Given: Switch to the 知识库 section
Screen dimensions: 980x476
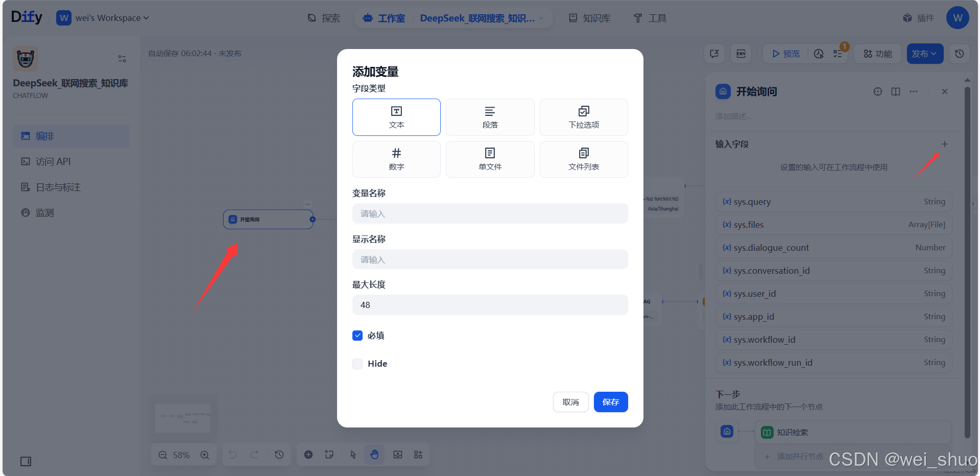Looking at the screenshot, I should pos(589,18).
